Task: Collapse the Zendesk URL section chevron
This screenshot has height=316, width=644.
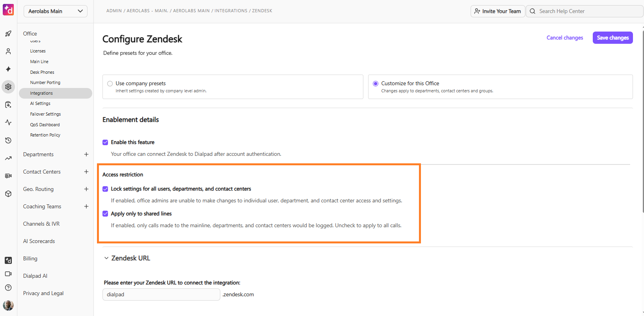Action: [106, 258]
